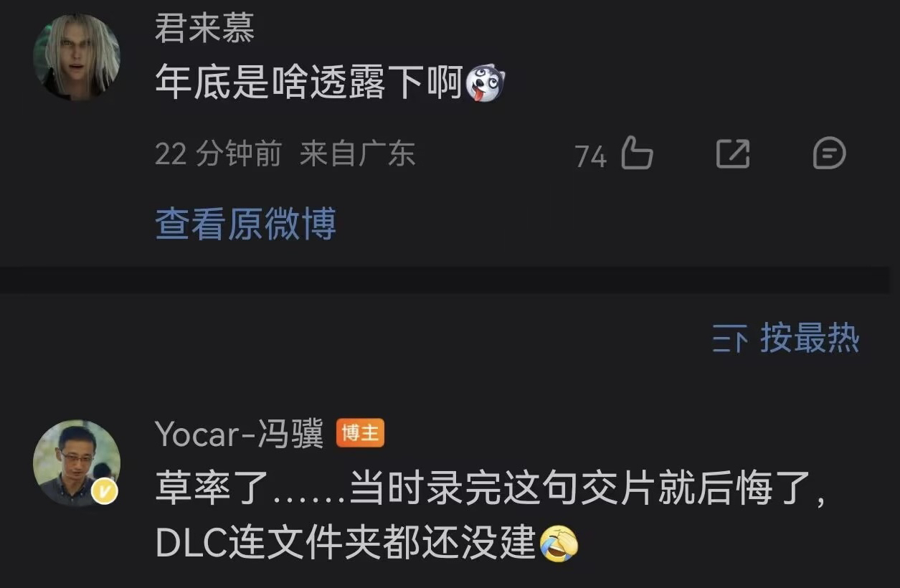Screen dimensions: 900x588
Task: Tap Yocar-冯骥's avatar photo
Action: [77, 463]
